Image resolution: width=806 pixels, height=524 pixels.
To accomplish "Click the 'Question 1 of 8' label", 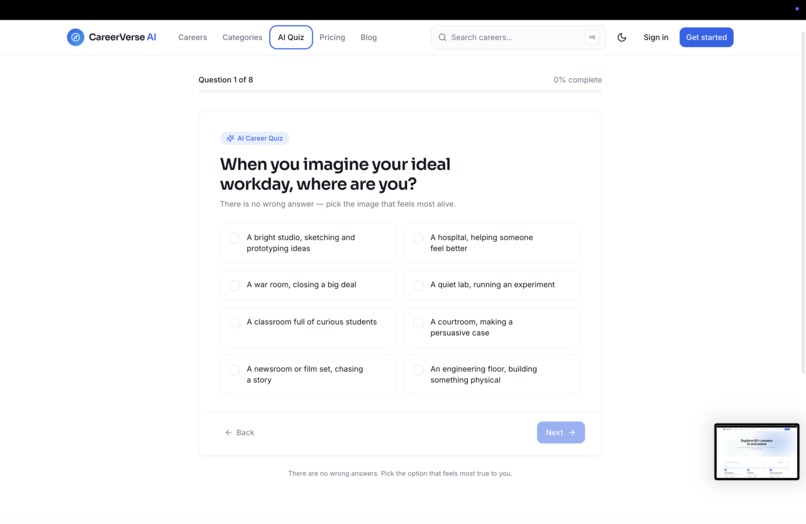I will [x=226, y=80].
